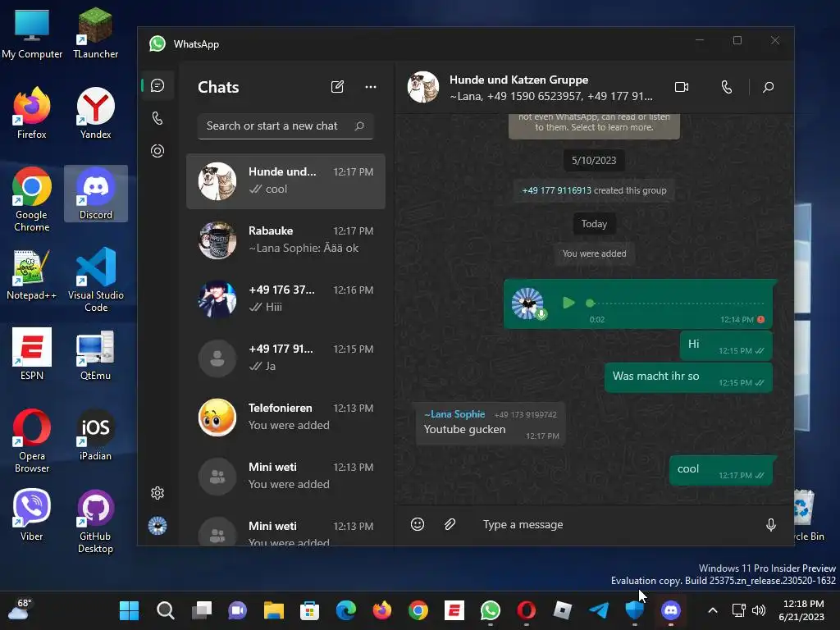Open Telegram from the taskbar
This screenshot has height=630, width=840.
click(x=598, y=610)
